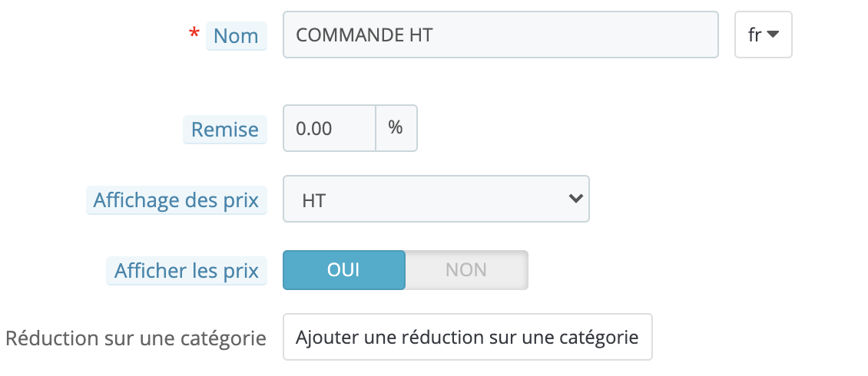
Task: Switch Afficher les prix to NON
Action: (466, 270)
